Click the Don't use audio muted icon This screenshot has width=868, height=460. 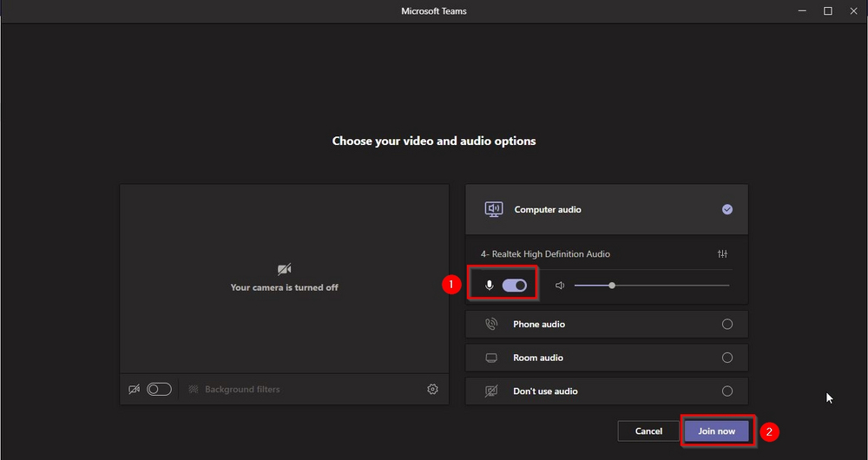click(x=491, y=391)
